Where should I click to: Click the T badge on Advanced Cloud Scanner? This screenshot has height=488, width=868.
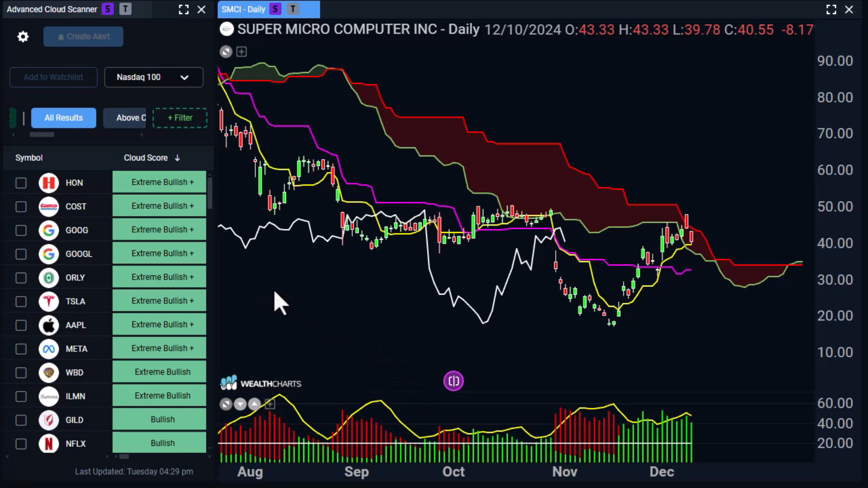click(125, 9)
